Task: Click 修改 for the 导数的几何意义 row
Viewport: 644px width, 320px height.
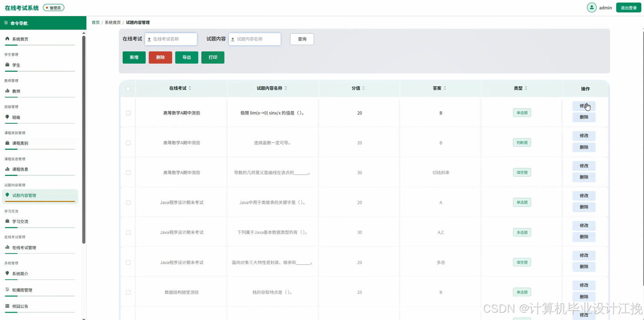Action: pyautogui.click(x=584, y=166)
